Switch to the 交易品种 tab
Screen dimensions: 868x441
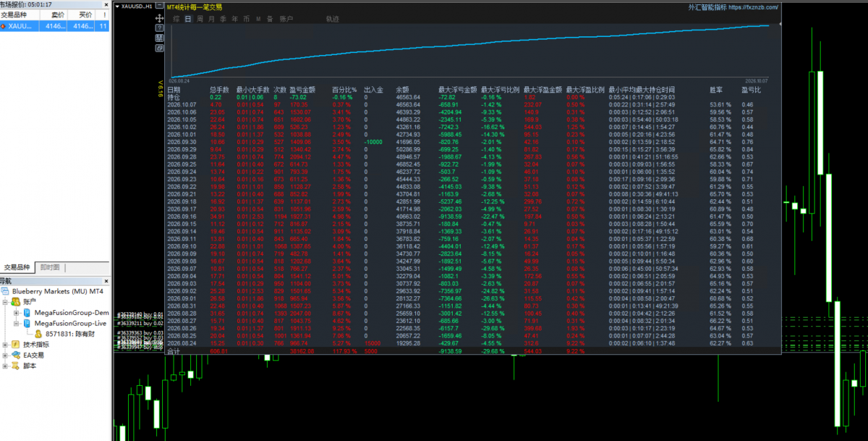click(x=17, y=267)
